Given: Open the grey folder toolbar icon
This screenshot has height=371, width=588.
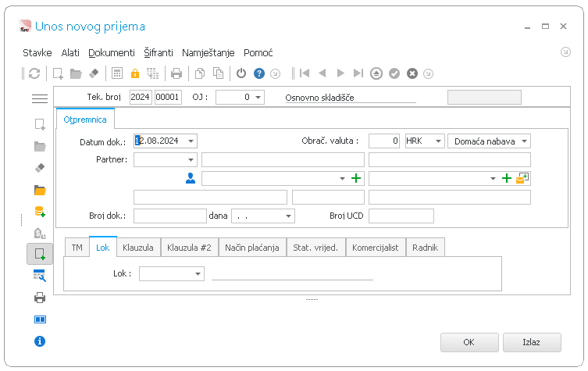Looking at the screenshot, I should click(76, 73).
